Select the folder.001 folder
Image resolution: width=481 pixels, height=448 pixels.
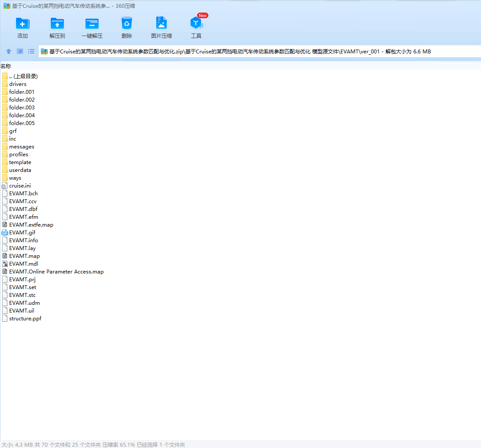pyautogui.click(x=18, y=92)
